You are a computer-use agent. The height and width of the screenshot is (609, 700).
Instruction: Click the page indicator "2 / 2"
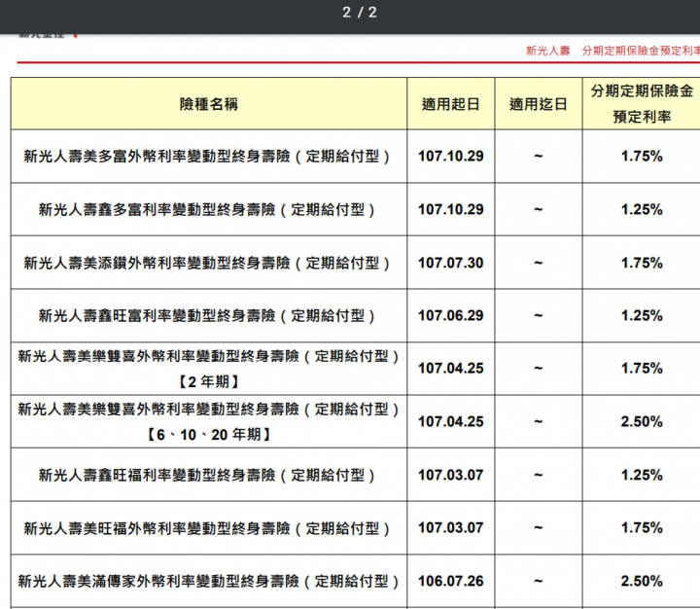click(x=360, y=13)
